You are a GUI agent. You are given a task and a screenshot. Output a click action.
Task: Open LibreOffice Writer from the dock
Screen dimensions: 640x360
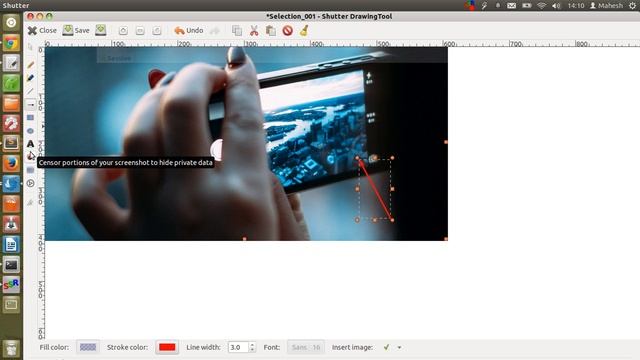point(11,244)
